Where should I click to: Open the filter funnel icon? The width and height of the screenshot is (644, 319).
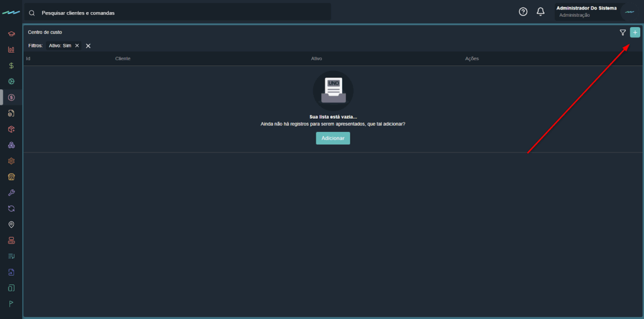(623, 33)
